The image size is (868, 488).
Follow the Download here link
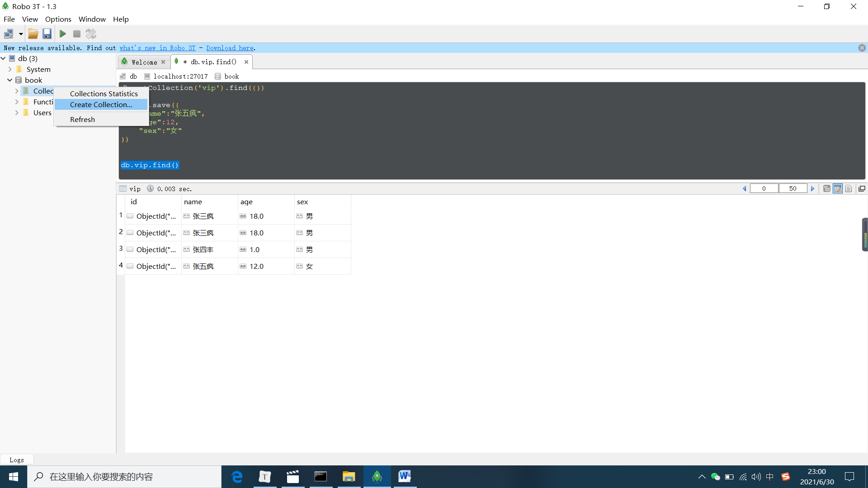click(230, 48)
